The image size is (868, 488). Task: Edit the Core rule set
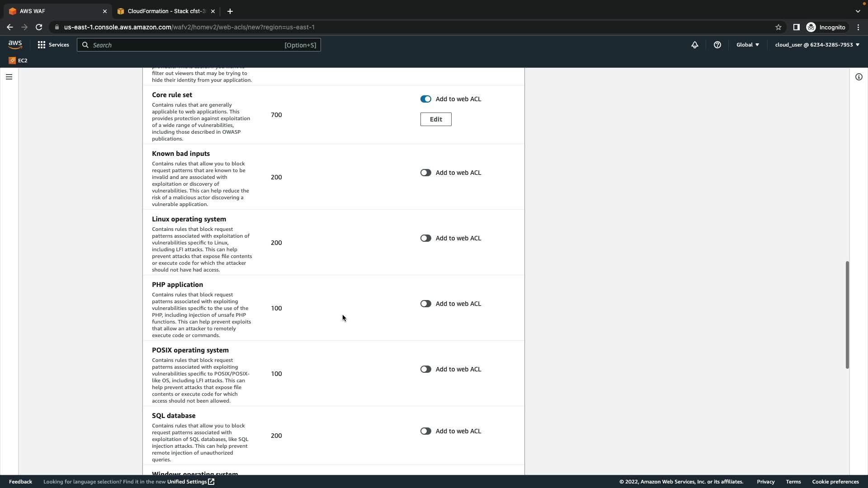pos(435,119)
